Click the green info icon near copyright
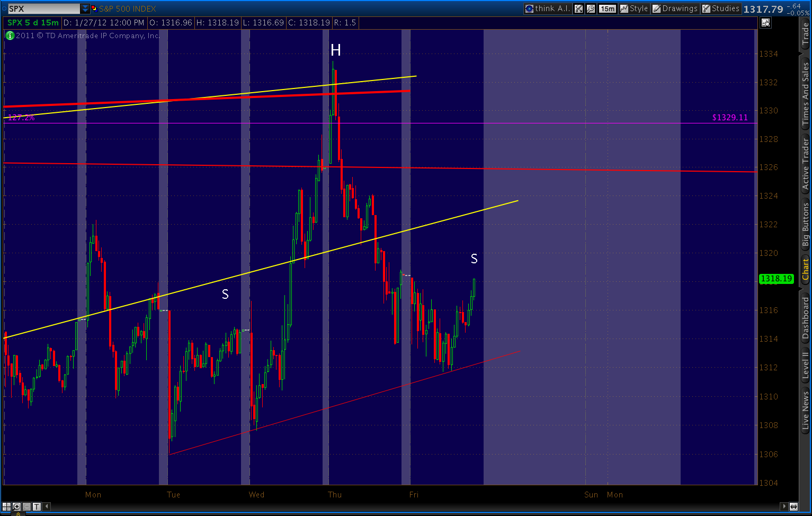 click(10, 35)
